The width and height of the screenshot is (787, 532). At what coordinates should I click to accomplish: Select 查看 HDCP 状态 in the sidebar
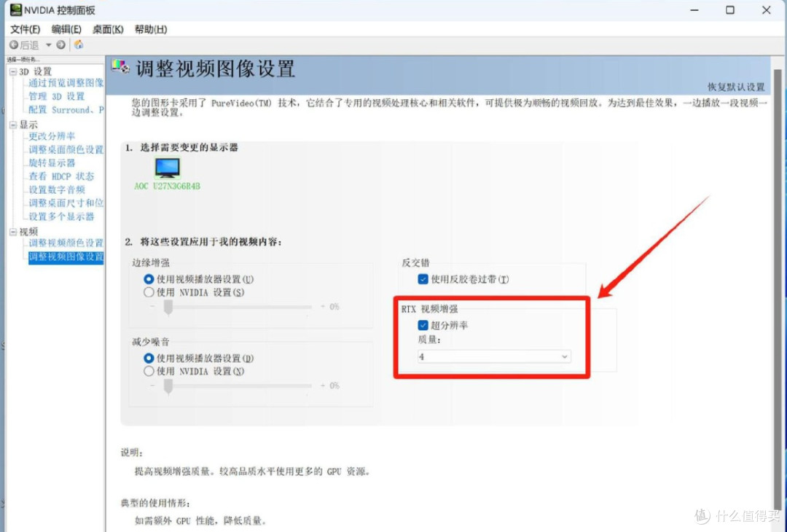coord(60,176)
